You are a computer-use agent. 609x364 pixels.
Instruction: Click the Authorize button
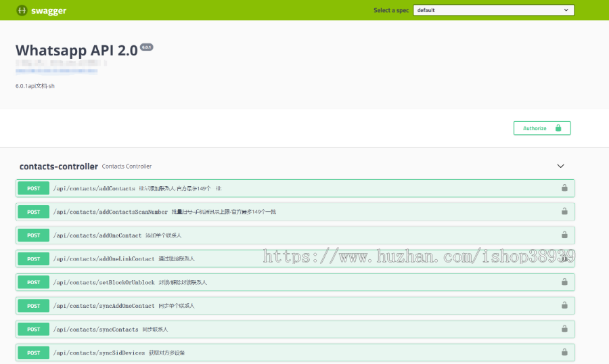click(x=542, y=128)
